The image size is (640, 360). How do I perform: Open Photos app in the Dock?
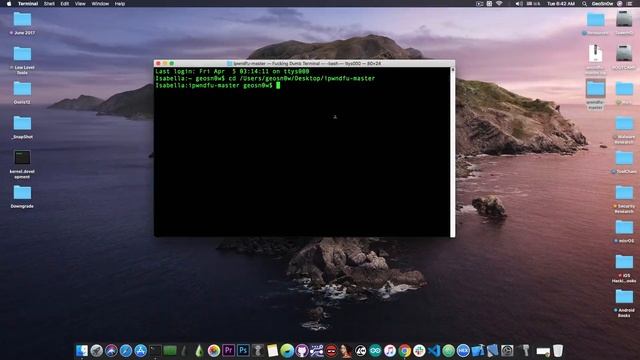coord(213,351)
